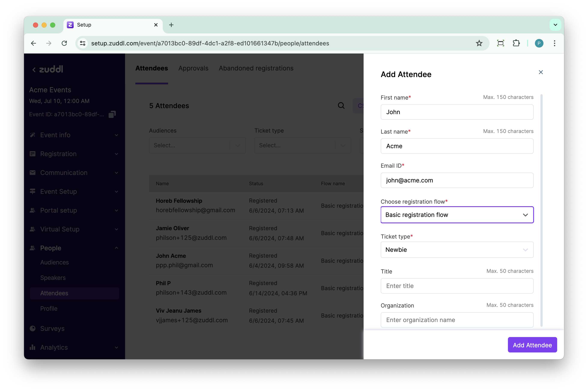Open Speakers in the sidebar

53,278
